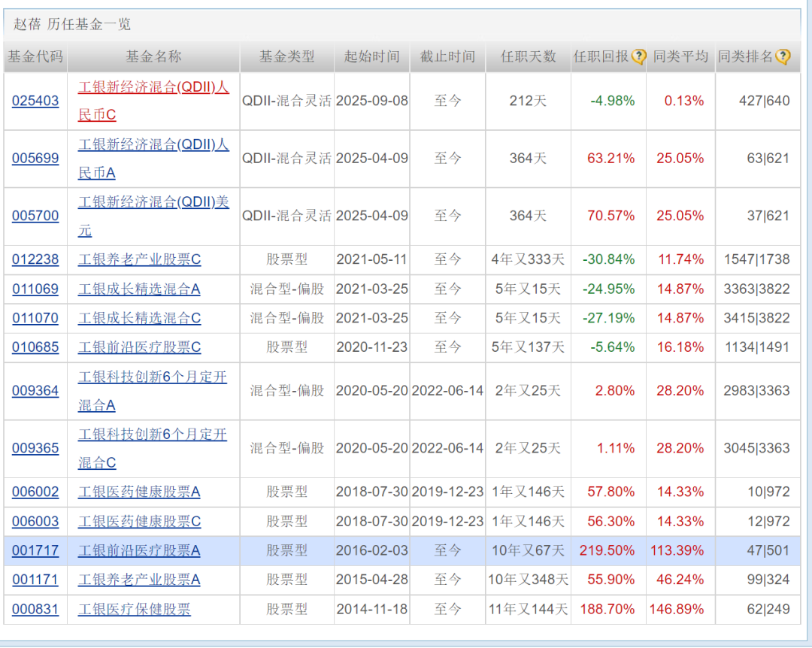Open 工银新经济混合(QDII)人民币A fund link
The height and width of the screenshot is (648, 812).
pyautogui.click(x=153, y=158)
